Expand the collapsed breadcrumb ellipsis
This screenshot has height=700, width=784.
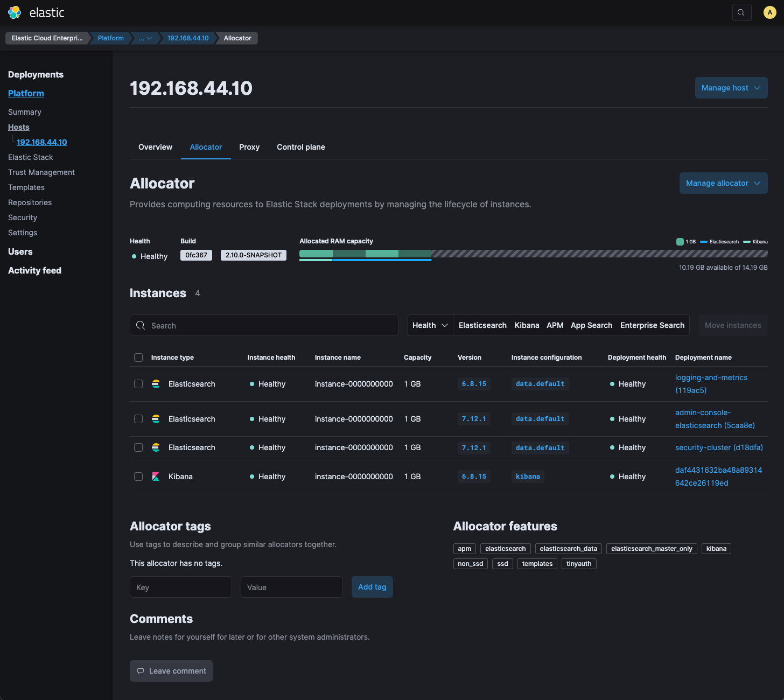[x=145, y=38]
